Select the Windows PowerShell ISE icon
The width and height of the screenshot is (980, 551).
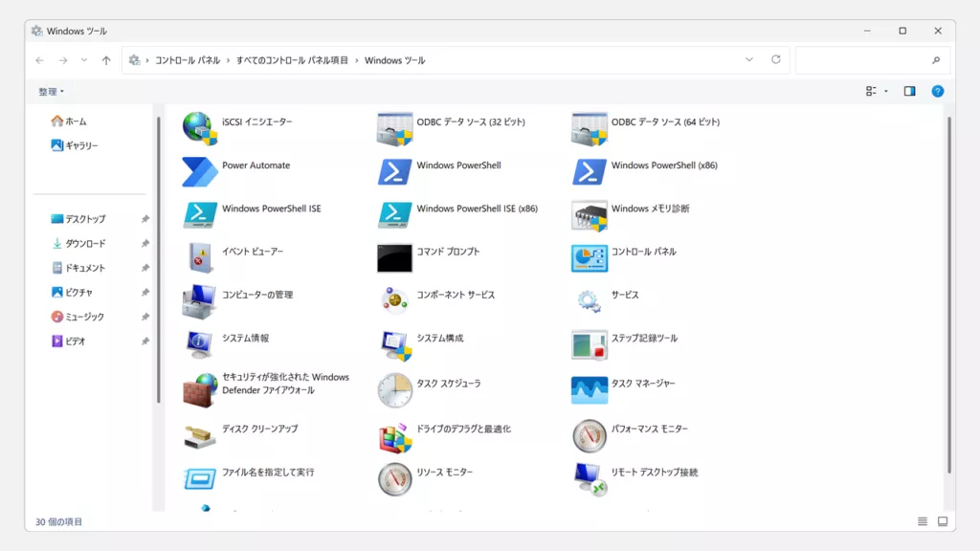point(200,214)
